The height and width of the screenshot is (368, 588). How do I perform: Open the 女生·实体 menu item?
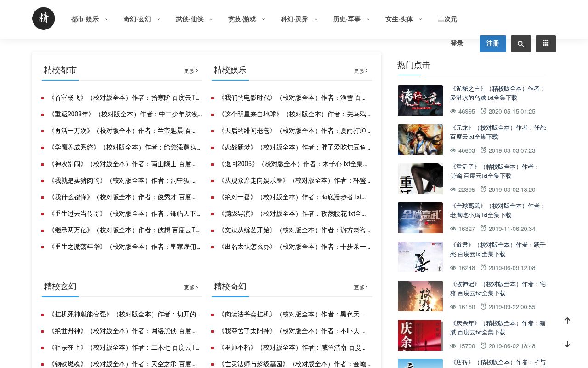click(x=399, y=19)
